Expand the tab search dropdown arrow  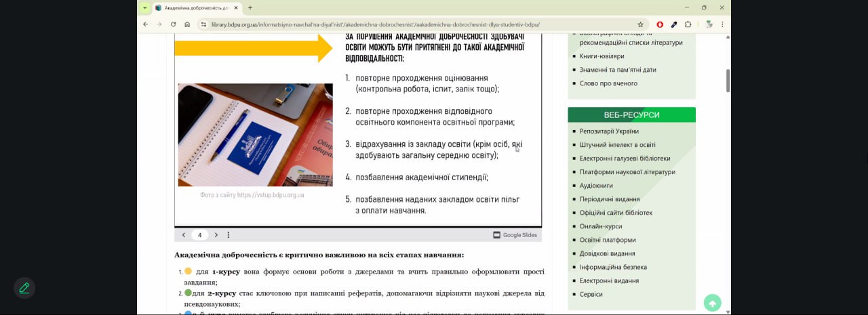(x=144, y=8)
